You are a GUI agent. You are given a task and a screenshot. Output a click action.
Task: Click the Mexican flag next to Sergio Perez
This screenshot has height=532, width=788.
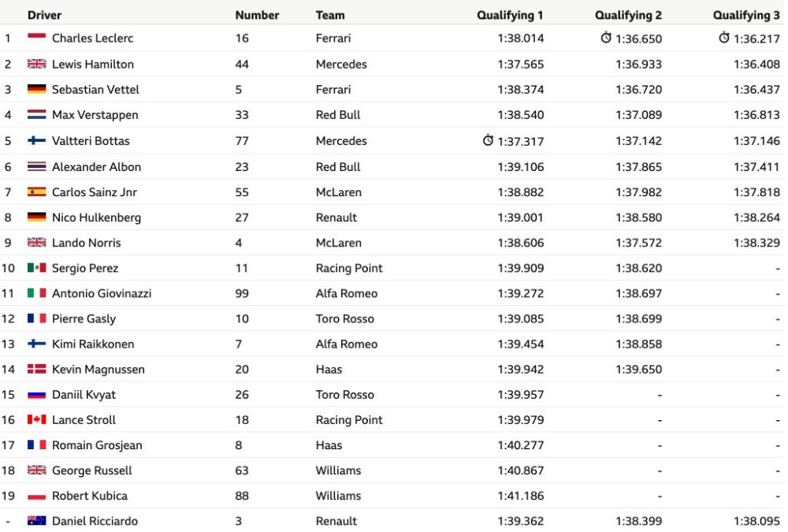[x=37, y=267]
